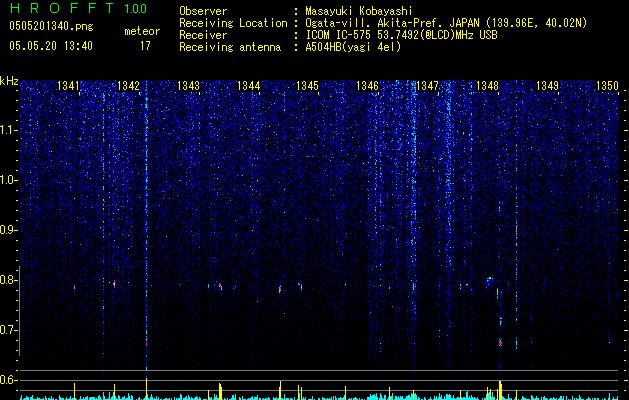
Task: Click the 1349 time marker
Action: (x=547, y=86)
